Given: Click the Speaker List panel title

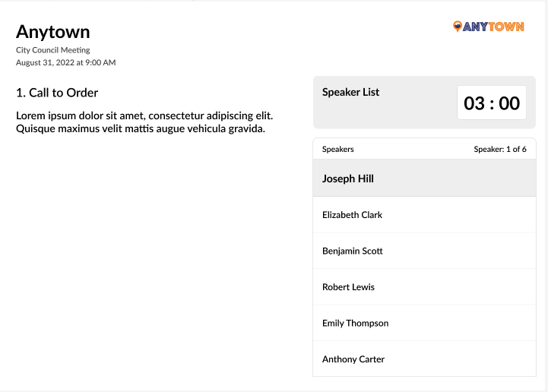Looking at the screenshot, I should (x=350, y=92).
